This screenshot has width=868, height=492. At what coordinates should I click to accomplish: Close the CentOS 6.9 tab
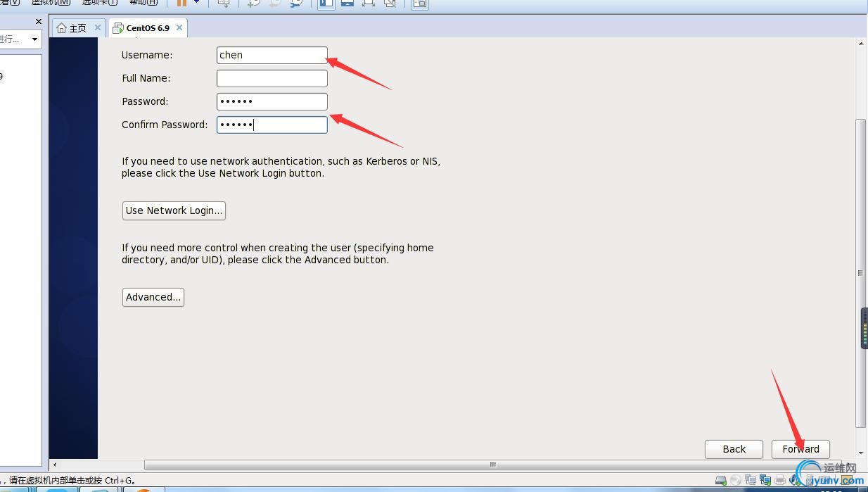click(179, 27)
